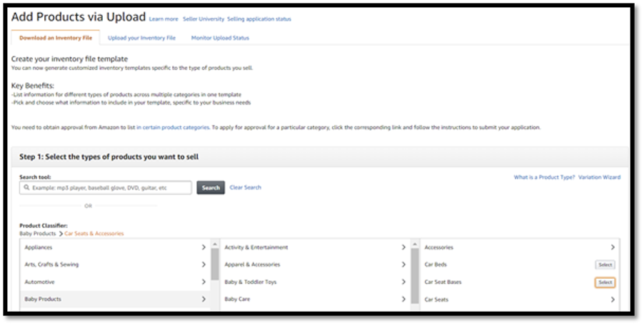The height and width of the screenshot is (326, 644).
Task: Click the first category column scrollbar thumb
Action: 215,264
